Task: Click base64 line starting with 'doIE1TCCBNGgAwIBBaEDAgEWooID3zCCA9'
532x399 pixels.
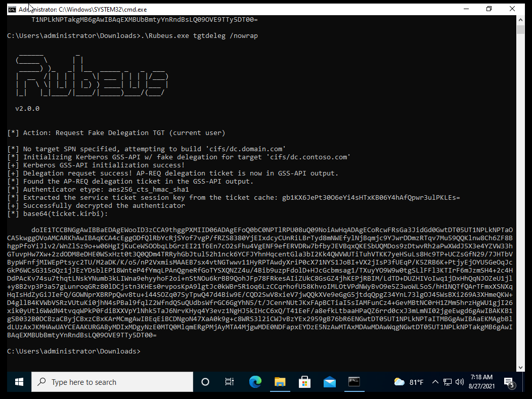Action: pyautogui.click(x=272, y=230)
